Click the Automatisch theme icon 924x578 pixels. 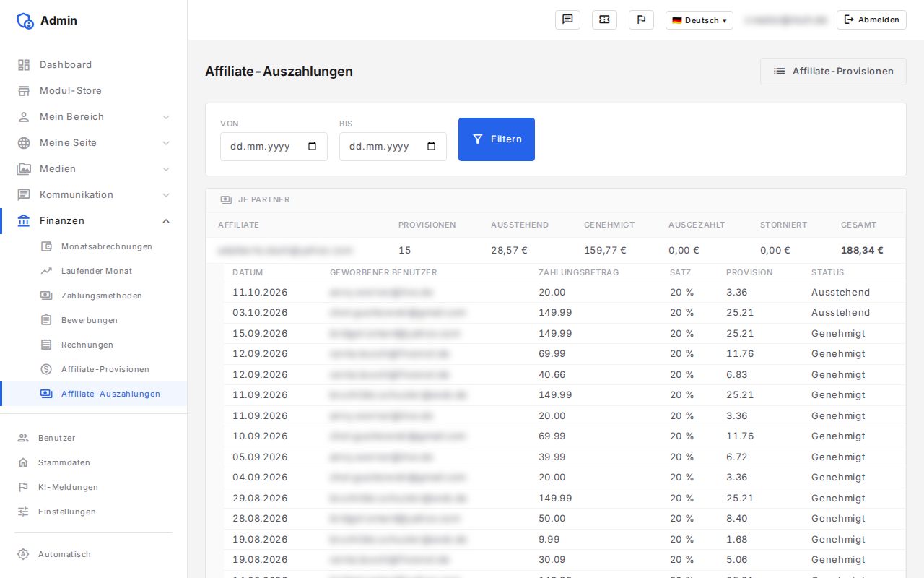click(x=23, y=554)
